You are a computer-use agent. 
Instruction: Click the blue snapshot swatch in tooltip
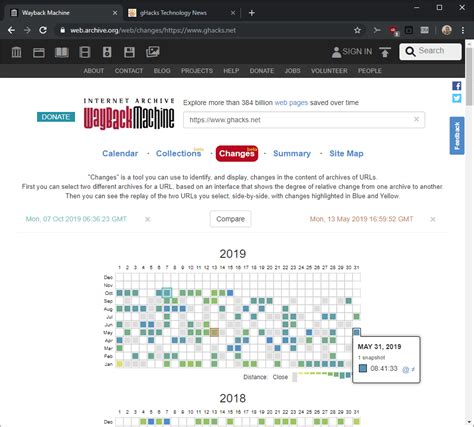pos(363,368)
